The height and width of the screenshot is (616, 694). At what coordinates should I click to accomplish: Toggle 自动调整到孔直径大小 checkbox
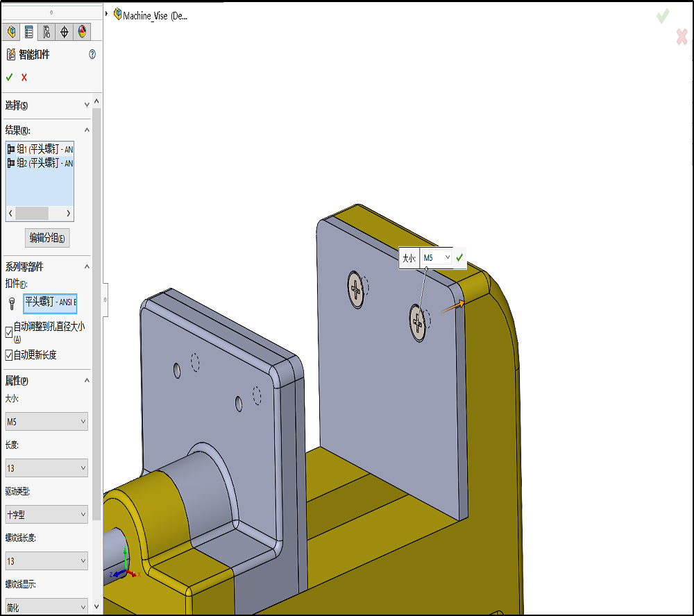(9, 332)
